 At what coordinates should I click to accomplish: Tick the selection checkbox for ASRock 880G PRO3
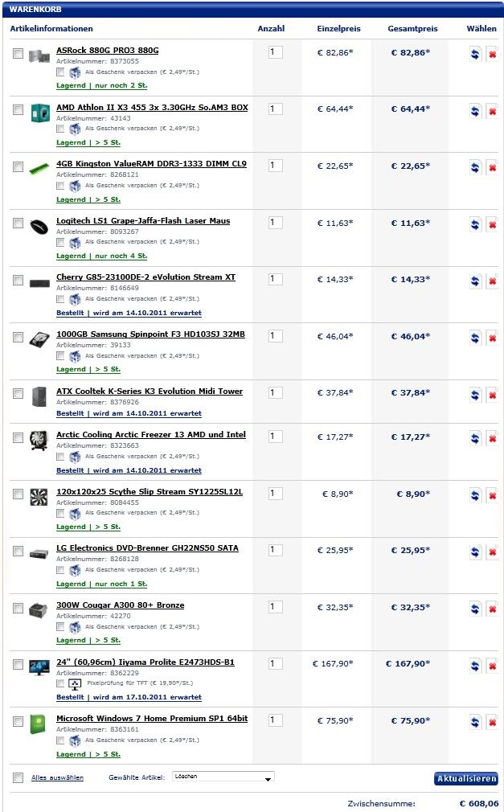18,53
